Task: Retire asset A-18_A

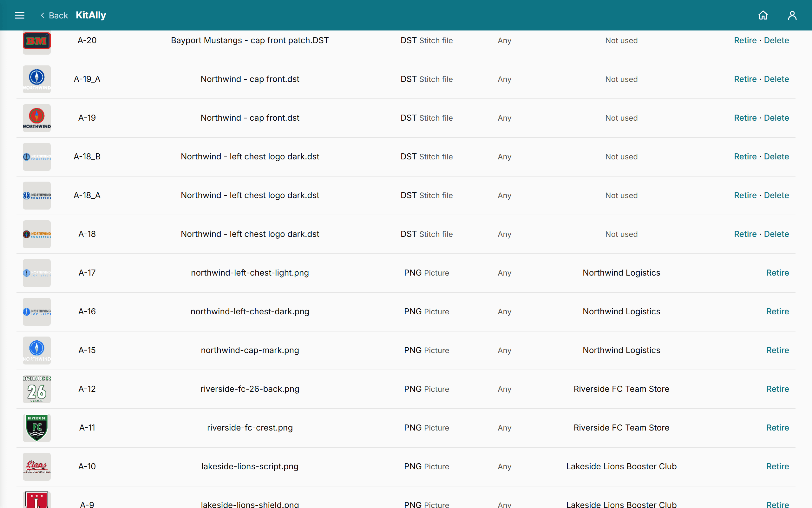Action: [x=745, y=195]
